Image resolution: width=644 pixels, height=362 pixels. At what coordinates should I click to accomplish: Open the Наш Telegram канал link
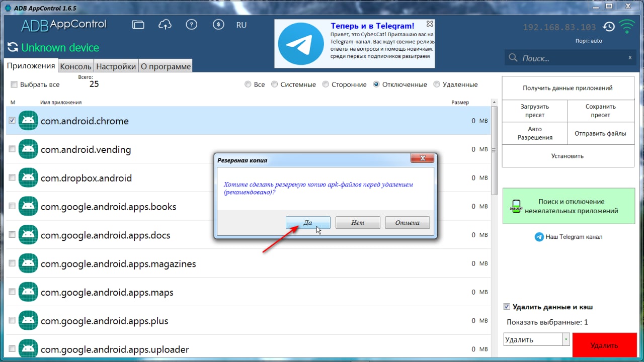tap(574, 237)
